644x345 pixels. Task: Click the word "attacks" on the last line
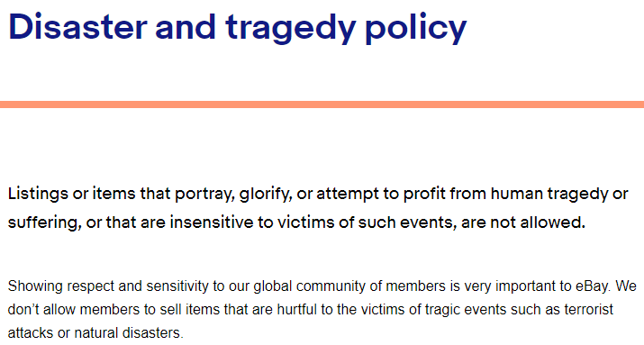coord(31,332)
